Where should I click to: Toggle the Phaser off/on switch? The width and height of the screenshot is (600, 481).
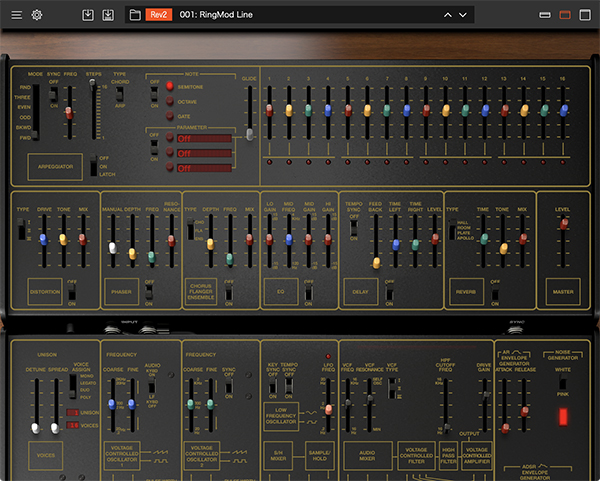click(x=149, y=292)
